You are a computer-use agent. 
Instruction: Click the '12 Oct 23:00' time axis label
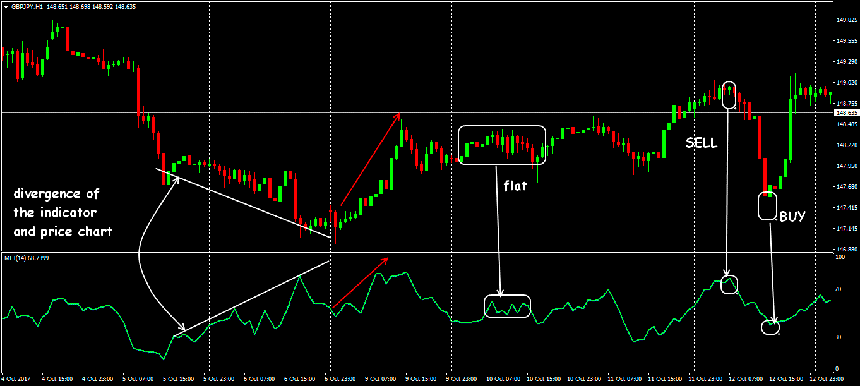click(827, 379)
